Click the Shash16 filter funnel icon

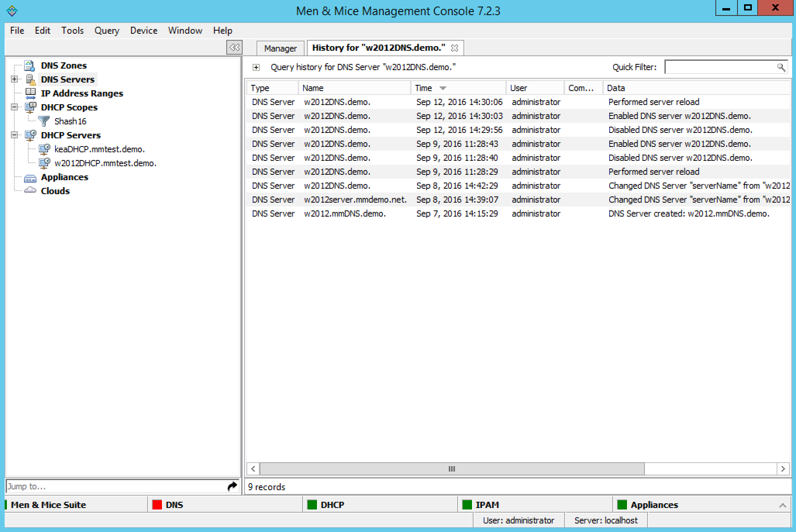click(x=44, y=121)
